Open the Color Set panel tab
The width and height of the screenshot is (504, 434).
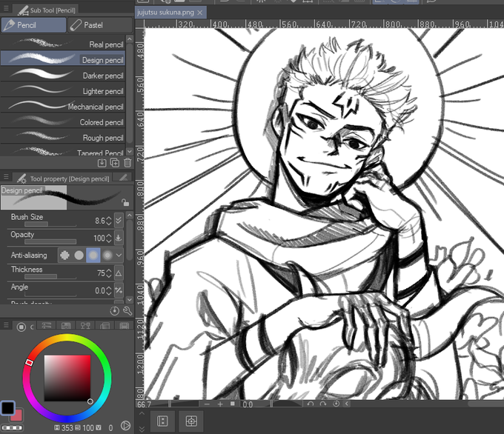point(66,326)
